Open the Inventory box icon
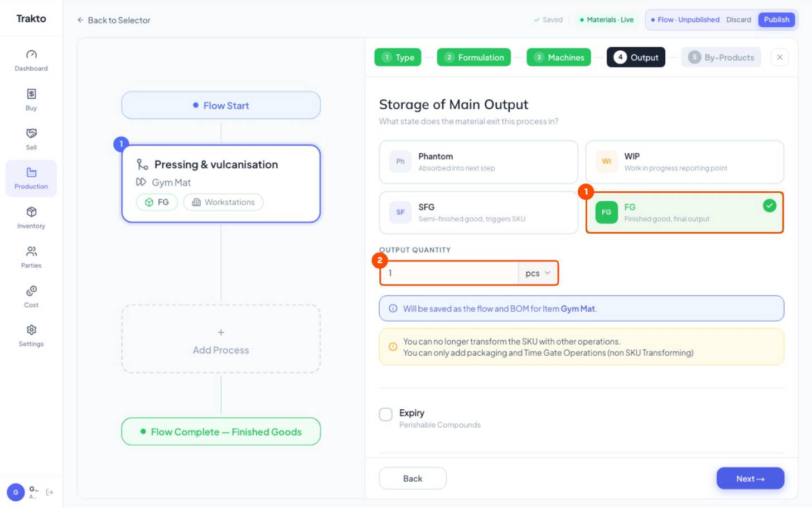Screen dimensions: 812x508 coord(31,212)
